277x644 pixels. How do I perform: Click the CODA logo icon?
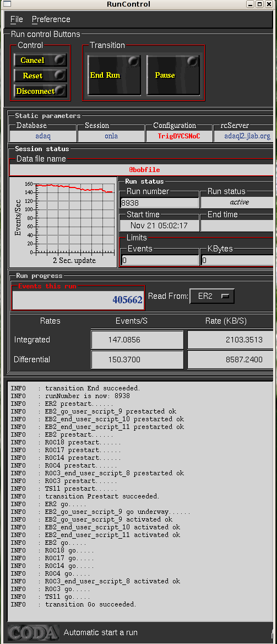click(33, 632)
